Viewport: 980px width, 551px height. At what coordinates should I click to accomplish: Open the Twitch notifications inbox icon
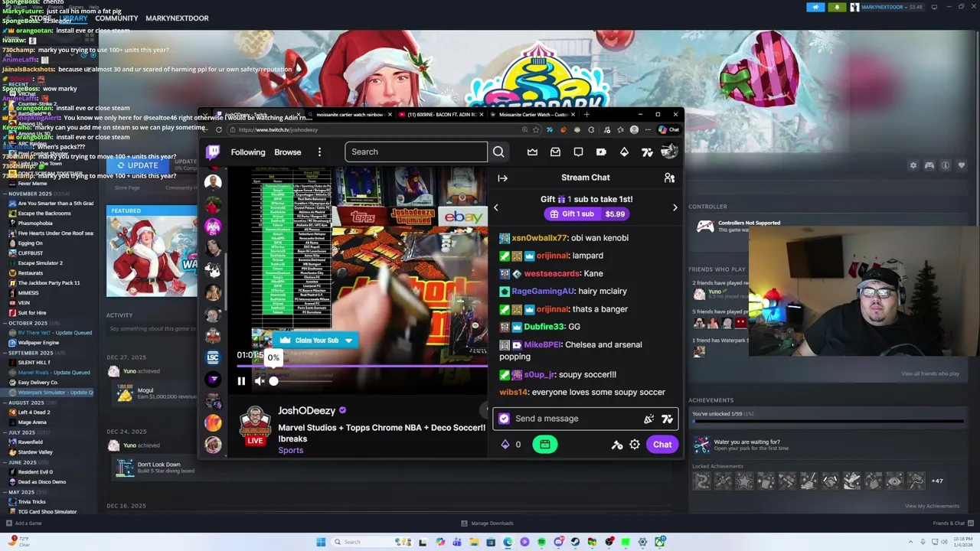pyautogui.click(x=555, y=152)
